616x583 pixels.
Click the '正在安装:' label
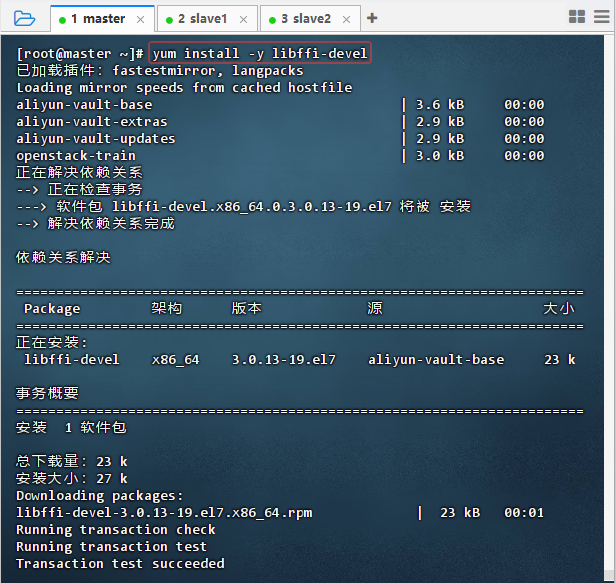(51, 342)
